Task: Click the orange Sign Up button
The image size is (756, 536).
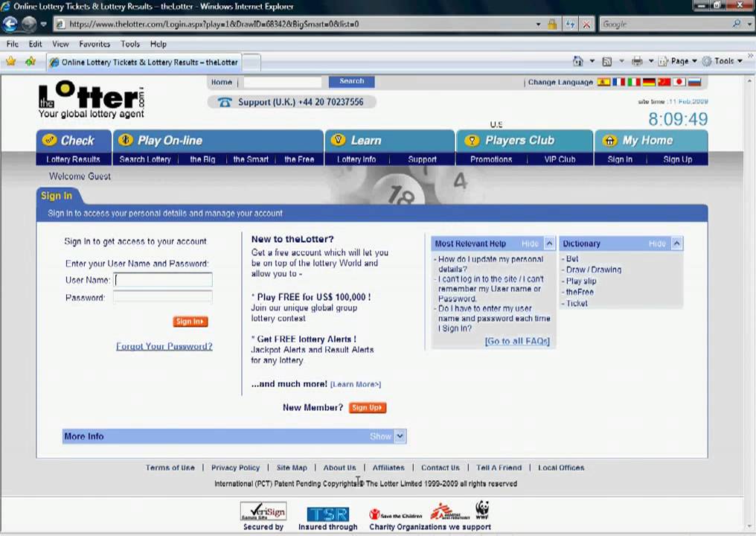Action: 368,408
